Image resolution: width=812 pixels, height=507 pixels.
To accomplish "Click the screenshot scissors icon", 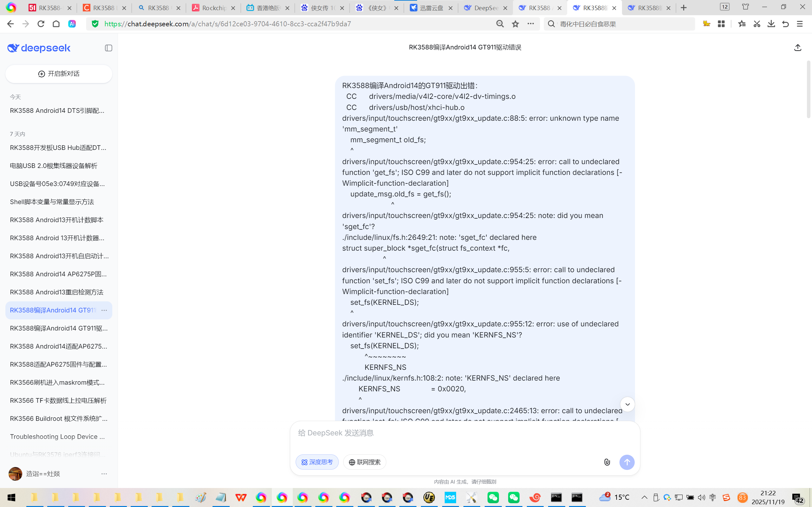I will tap(756, 24).
